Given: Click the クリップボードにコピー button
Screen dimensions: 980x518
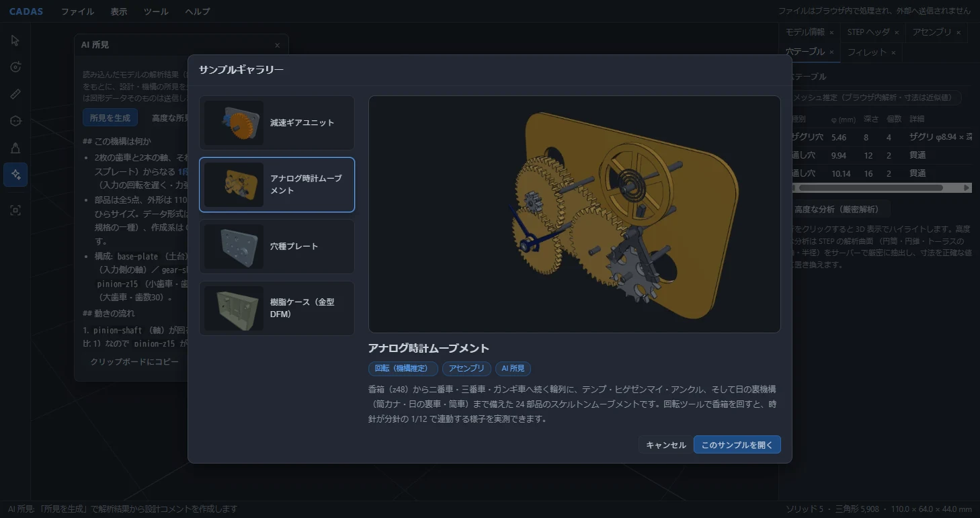Looking at the screenshot, I should (134, 361).
